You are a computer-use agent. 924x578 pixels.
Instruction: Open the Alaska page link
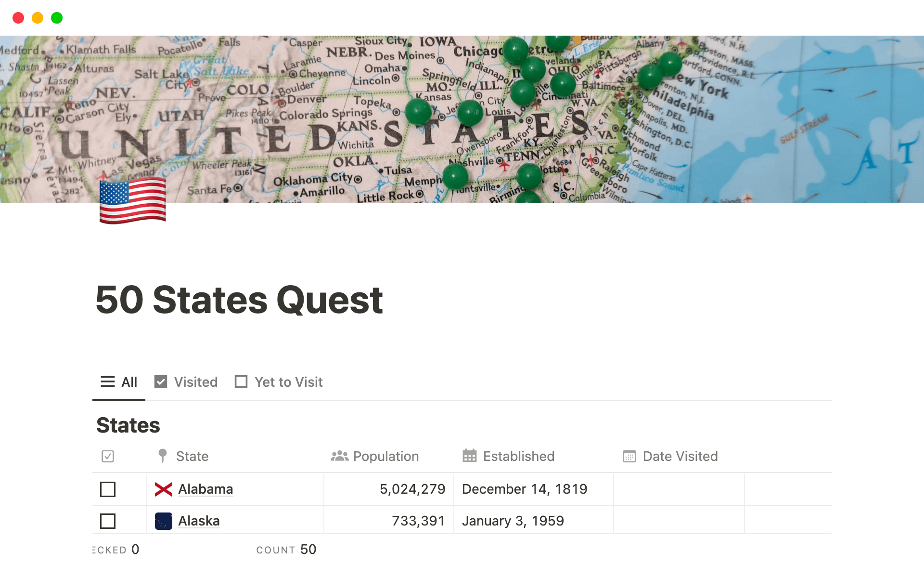coord(199,521)
